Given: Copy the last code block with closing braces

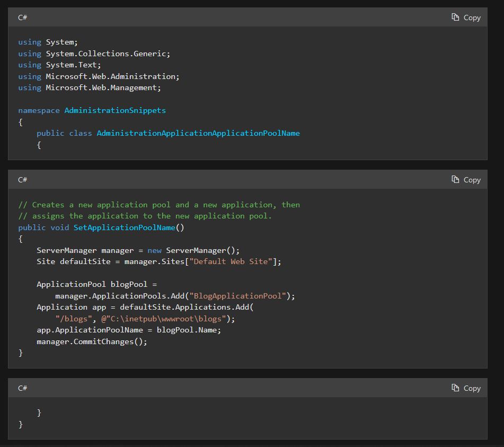Looking at the screenshot, I should 466,388.
